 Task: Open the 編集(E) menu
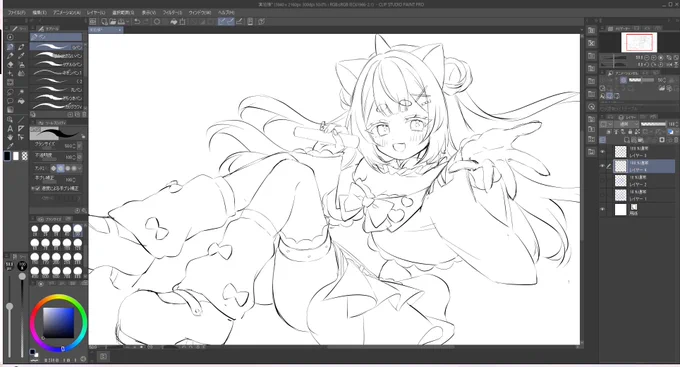coord(39,13)
